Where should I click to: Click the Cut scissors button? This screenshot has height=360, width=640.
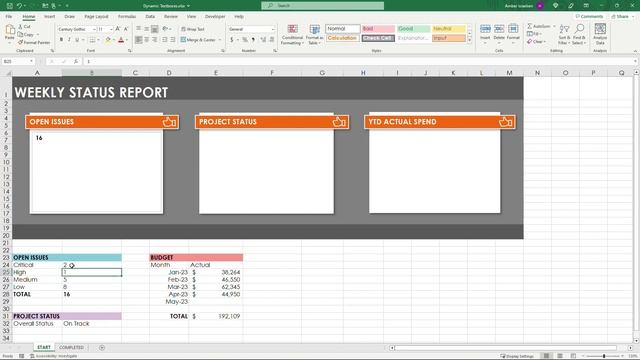point(24,27)
